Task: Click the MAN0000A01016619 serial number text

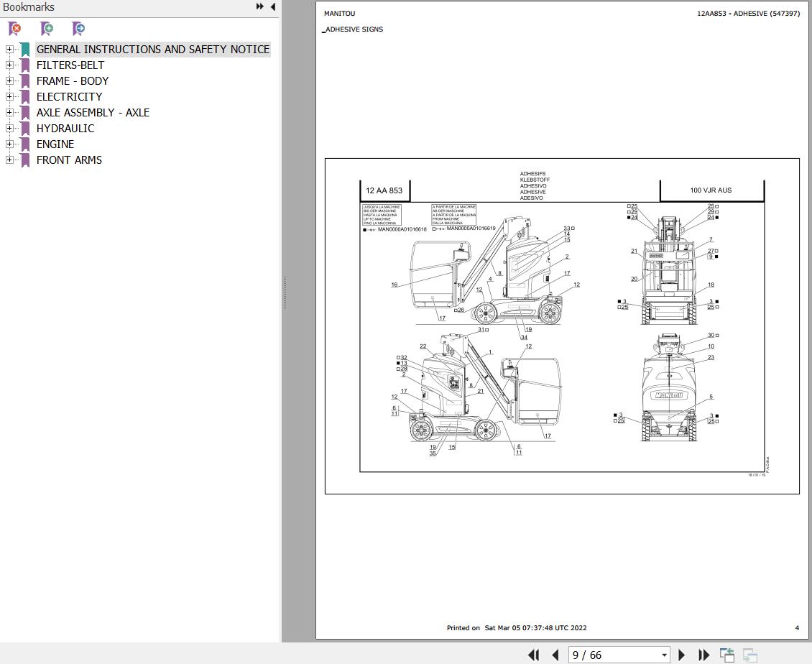Action: coord(471,229)
